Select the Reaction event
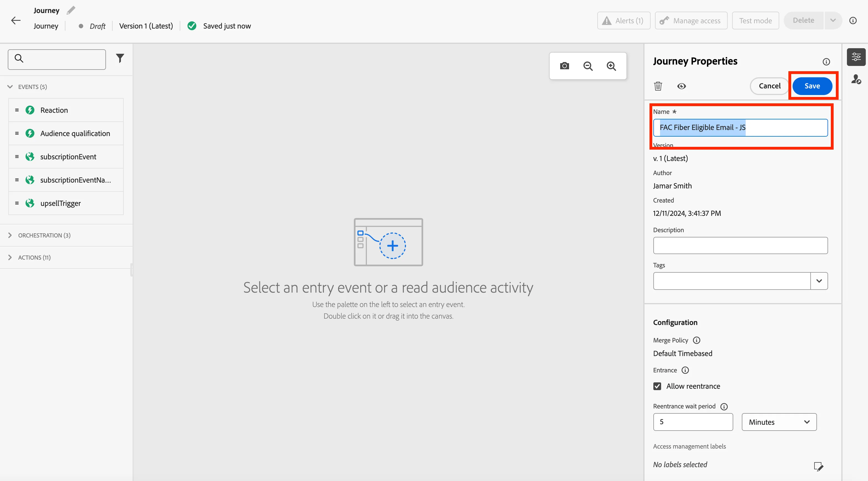The height and width of the screenshot is (481, 868). point(66,110)
